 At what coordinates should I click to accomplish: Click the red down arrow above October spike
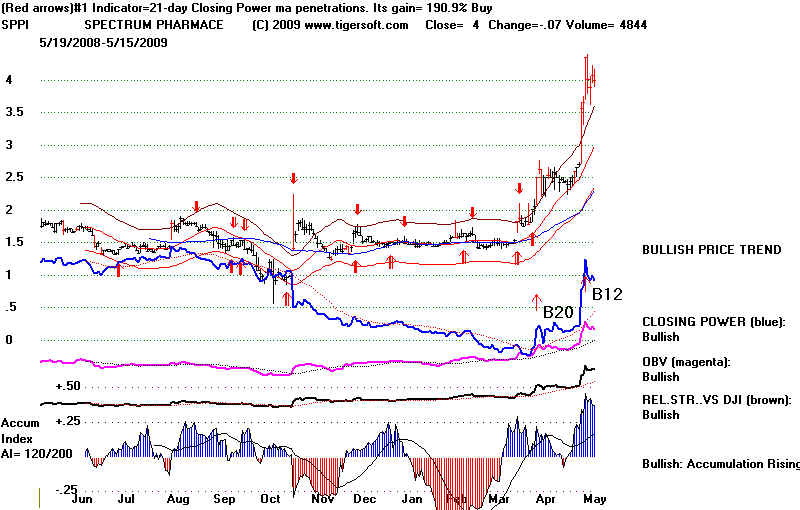293,178
